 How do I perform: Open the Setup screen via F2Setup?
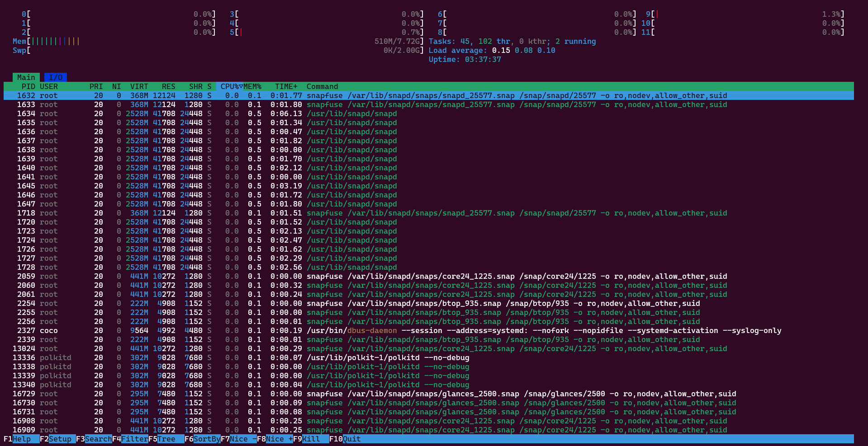54,439
